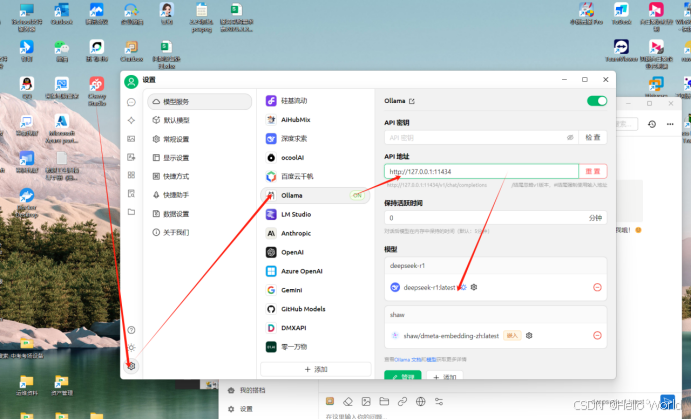Click the help question-mark icon in the sidebar

(x=131, y=330)
